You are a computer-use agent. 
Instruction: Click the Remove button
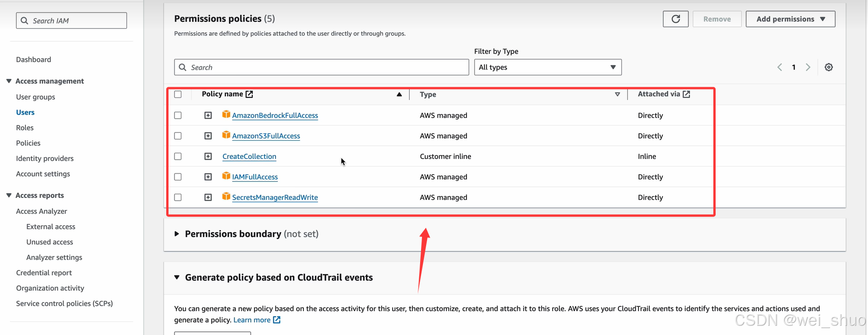(717, 19)
